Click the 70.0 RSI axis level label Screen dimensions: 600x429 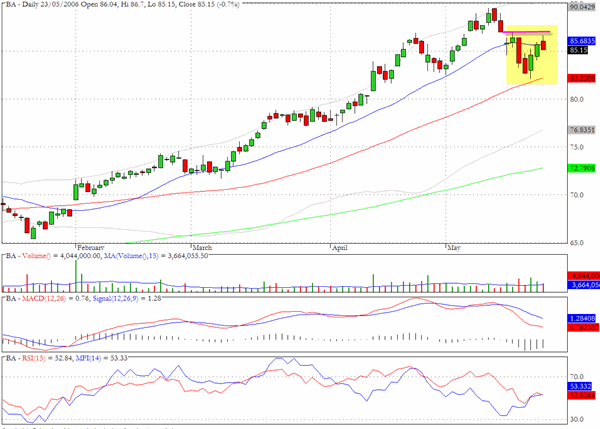pos(577,377)
